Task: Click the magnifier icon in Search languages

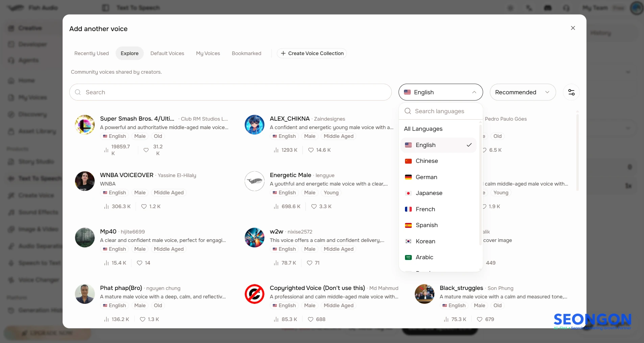Action: pyautogui.click(x=408, y=111)
